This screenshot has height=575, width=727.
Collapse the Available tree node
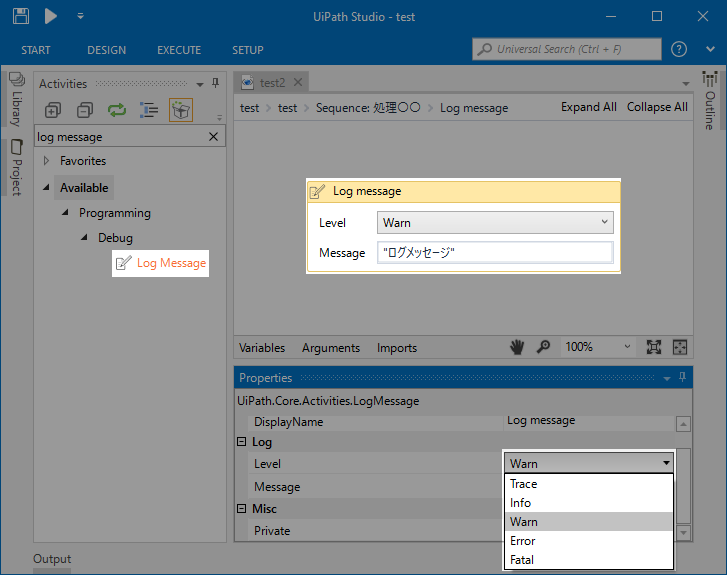click(46, 188)
